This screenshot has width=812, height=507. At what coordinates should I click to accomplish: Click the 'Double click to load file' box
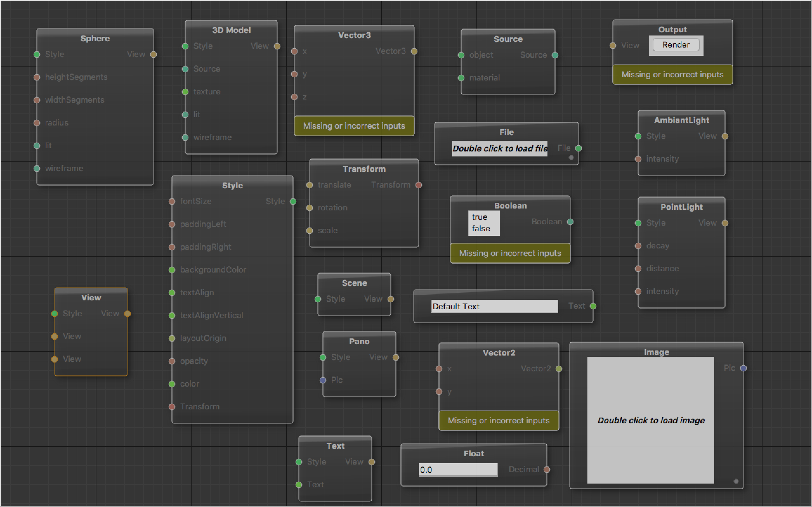pyautogui.click(x=499, y=149)
